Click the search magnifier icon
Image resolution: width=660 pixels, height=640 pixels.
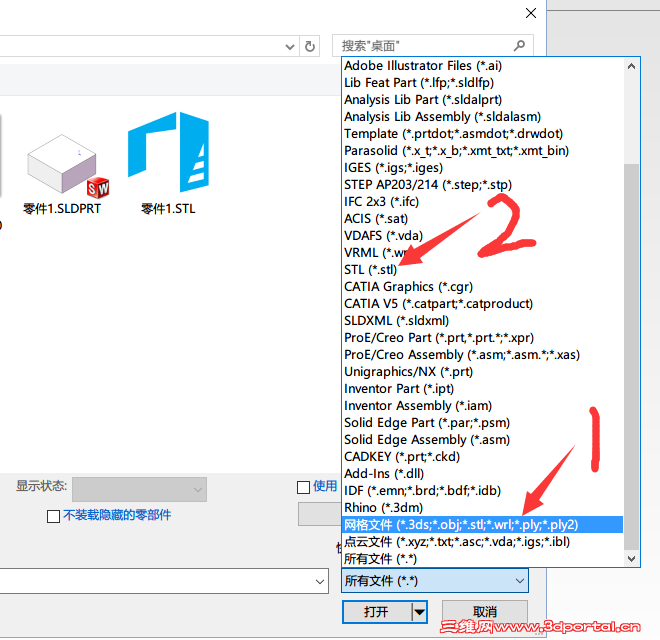519,45
